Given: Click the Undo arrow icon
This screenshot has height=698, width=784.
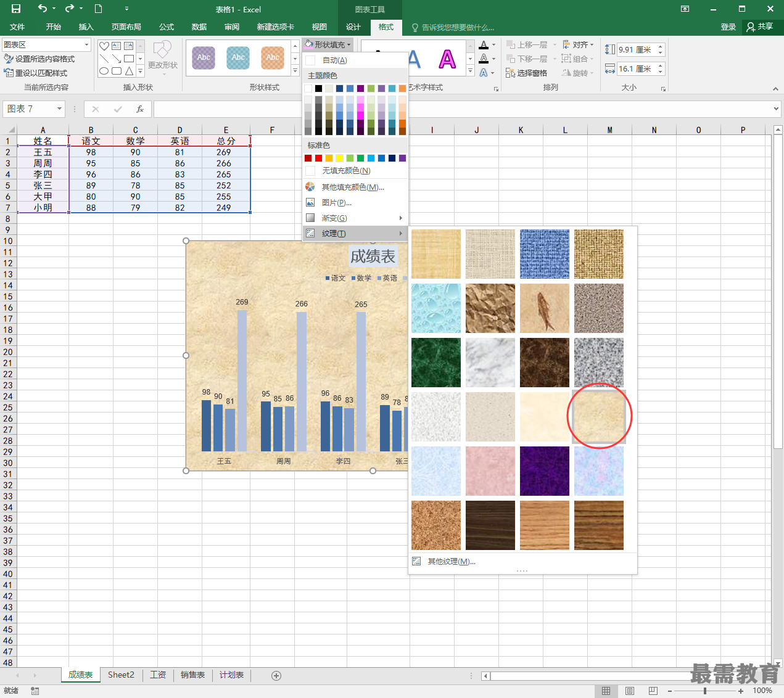Looking at the screenshot, I should [x=43, y=9].
